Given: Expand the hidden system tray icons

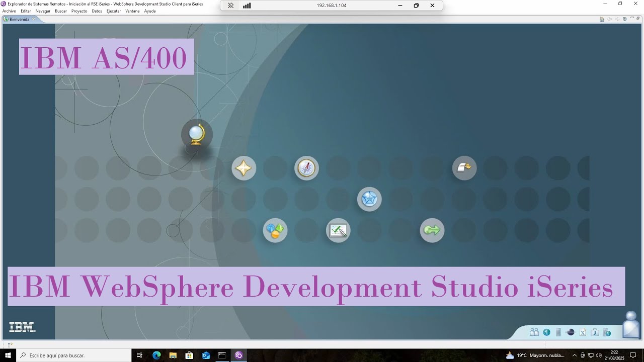Looking at the screenshot, I should click(575, 355).
